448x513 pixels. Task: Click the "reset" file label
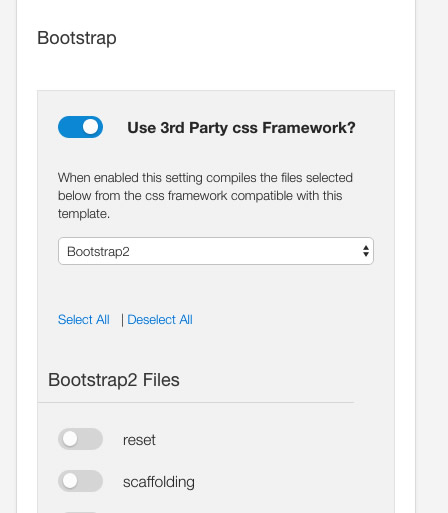pyautogui.click(x=139, y=440)
